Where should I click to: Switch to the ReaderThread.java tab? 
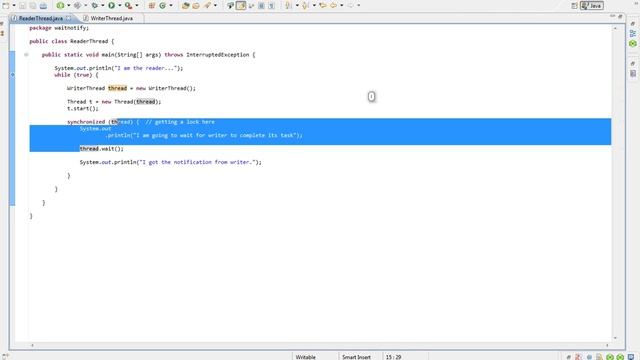(41, 18)
